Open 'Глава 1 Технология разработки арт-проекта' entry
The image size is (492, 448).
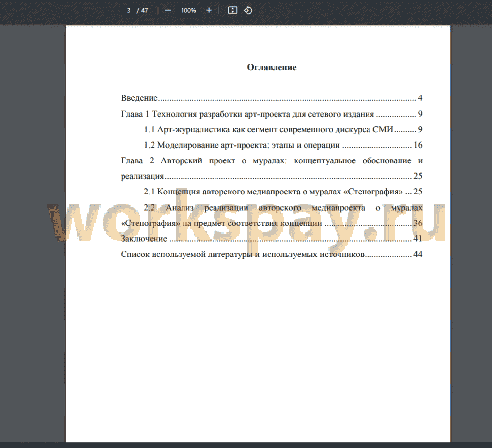272,114
